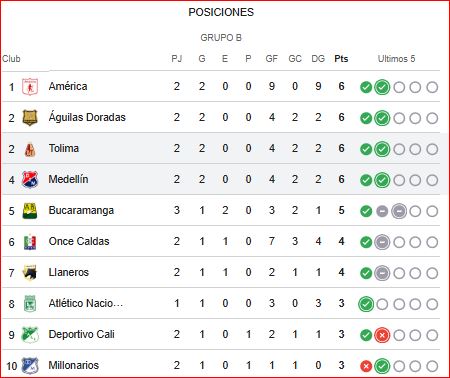Open the Once Caldas team link
The height and width of the screenshot is (378, 450).
[79, 241]
